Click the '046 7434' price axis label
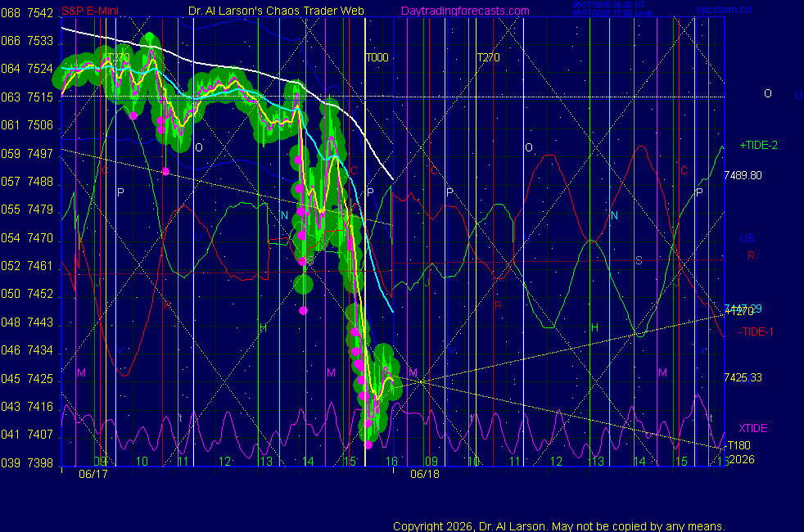The image size is (804, 532). point(27,350)
